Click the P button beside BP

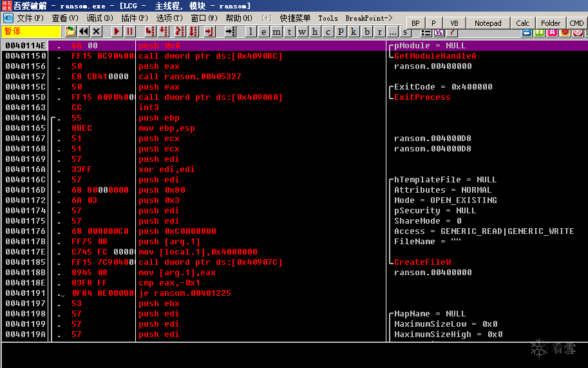pos(433,23)
